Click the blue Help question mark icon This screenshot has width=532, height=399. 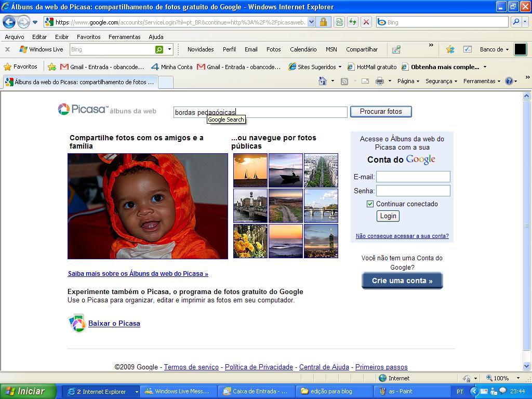point(509,81)
